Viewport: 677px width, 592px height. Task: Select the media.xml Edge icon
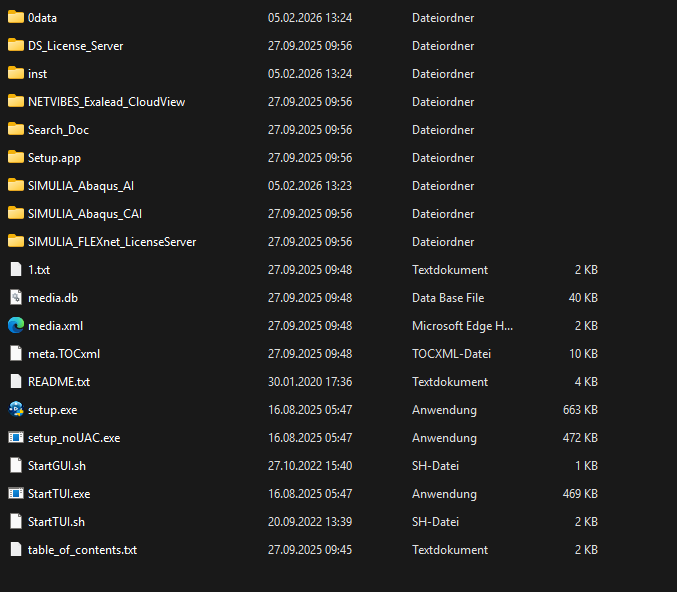[x=16, y=325]
